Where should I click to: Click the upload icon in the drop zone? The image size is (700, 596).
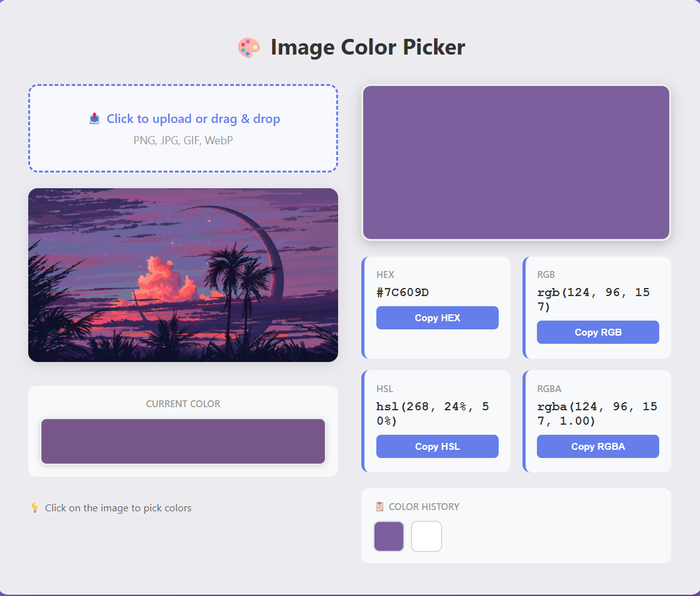click(95, 119)
